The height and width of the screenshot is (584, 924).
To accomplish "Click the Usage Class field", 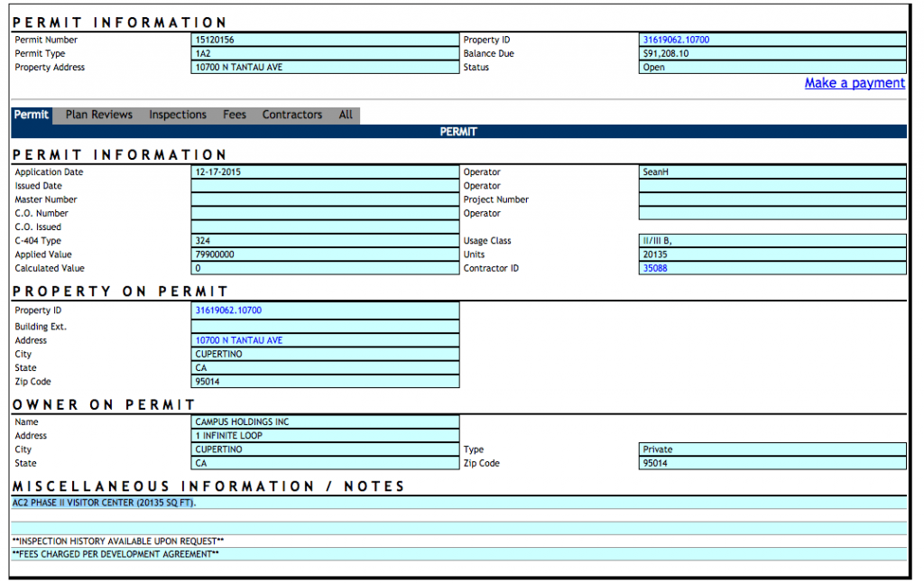I will 772,241.
